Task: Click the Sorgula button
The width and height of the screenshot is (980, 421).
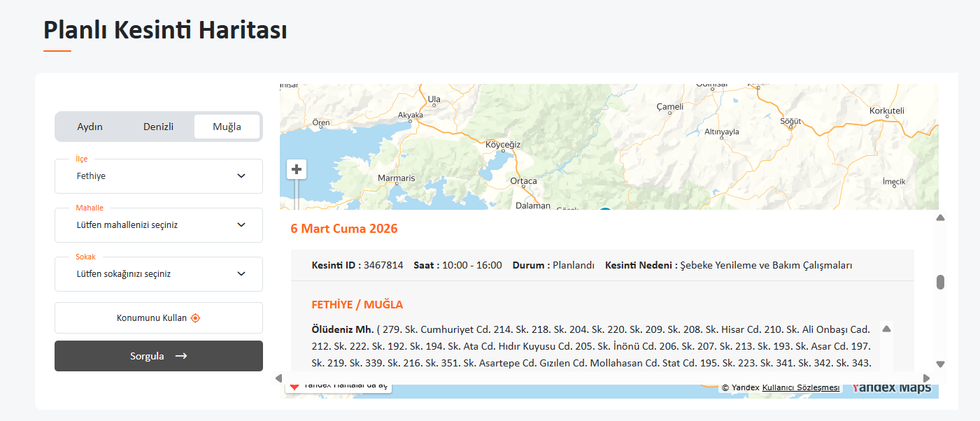Action: coord(159,356)
